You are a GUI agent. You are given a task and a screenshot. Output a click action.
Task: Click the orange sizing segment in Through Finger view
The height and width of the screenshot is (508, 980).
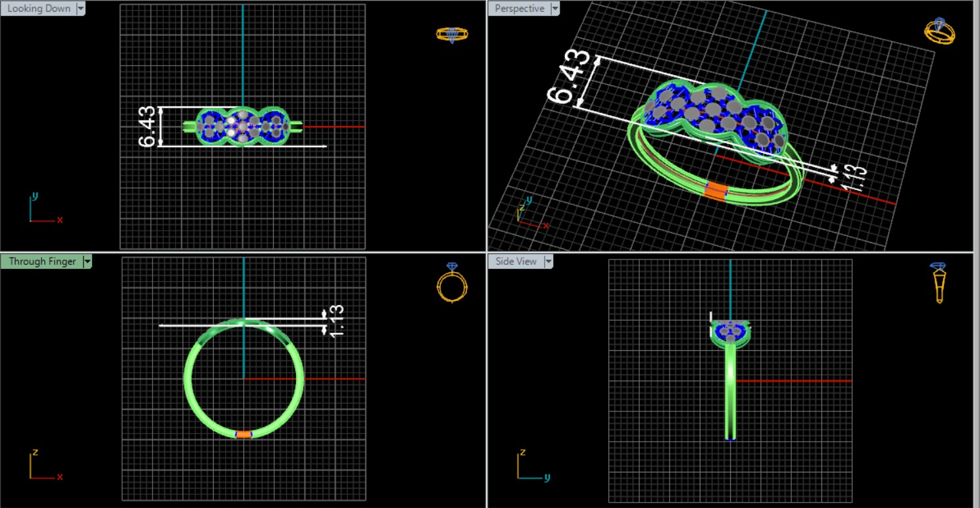(x=243, y=434)
